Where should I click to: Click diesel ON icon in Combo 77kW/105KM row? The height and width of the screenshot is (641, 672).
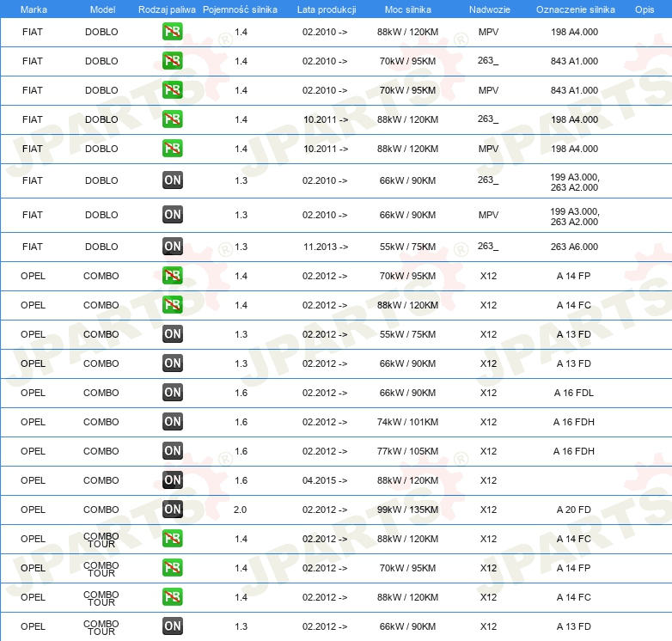(x=172, y=451)
